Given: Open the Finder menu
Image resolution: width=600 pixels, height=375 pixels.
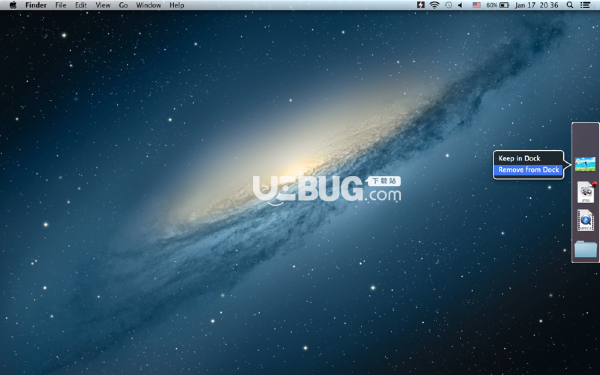Looking at the screenshot, I should 36,5.
